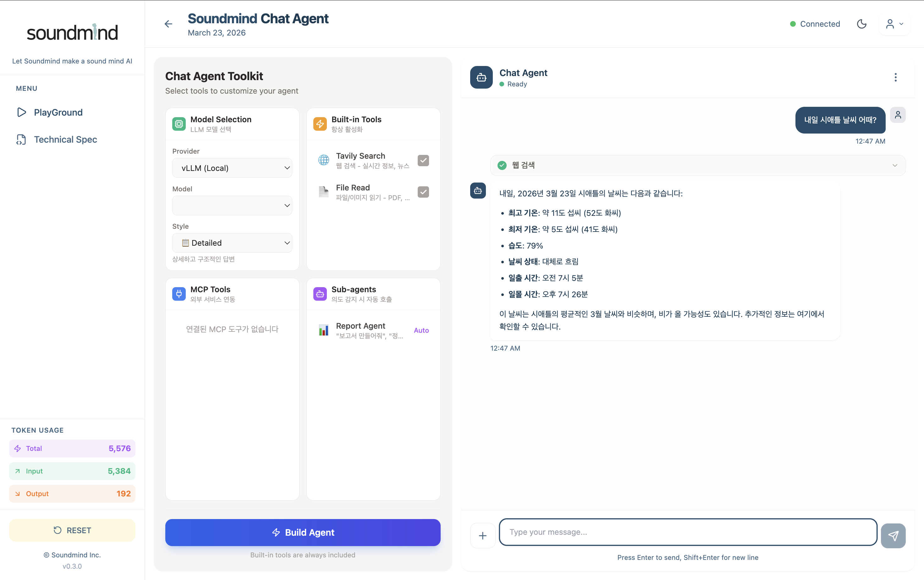924x580 pixels.
Task: Click the File Read page icon
Action: [x=323, y=192]
